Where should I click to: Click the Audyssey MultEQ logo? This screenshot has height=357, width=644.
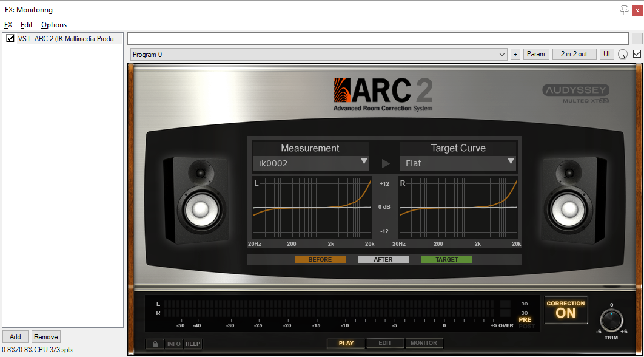(x=575, y=93)
